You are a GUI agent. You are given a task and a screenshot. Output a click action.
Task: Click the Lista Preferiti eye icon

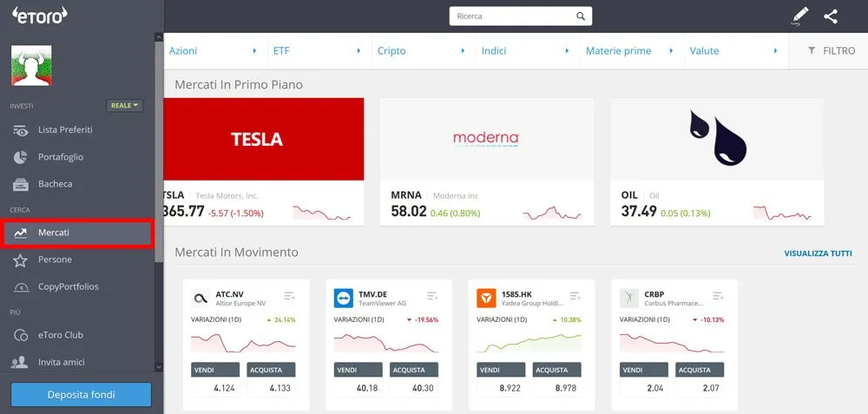coord(21,130)
